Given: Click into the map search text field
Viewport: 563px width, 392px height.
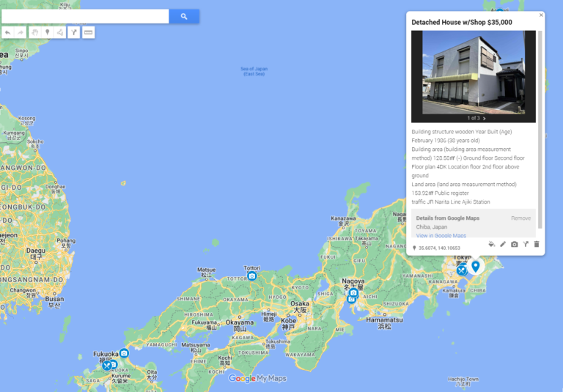Looking at the screenshot, I should tap(85, 16).
